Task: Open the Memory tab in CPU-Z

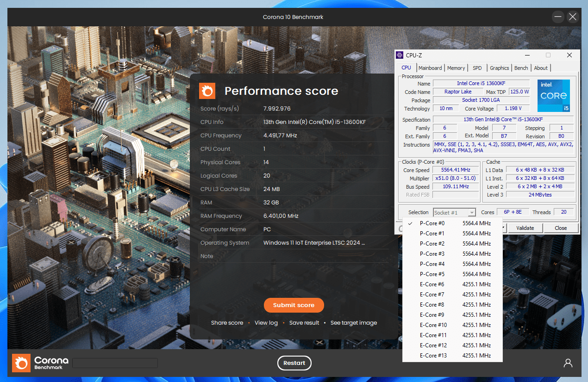Action: click(x=456, y=68)
